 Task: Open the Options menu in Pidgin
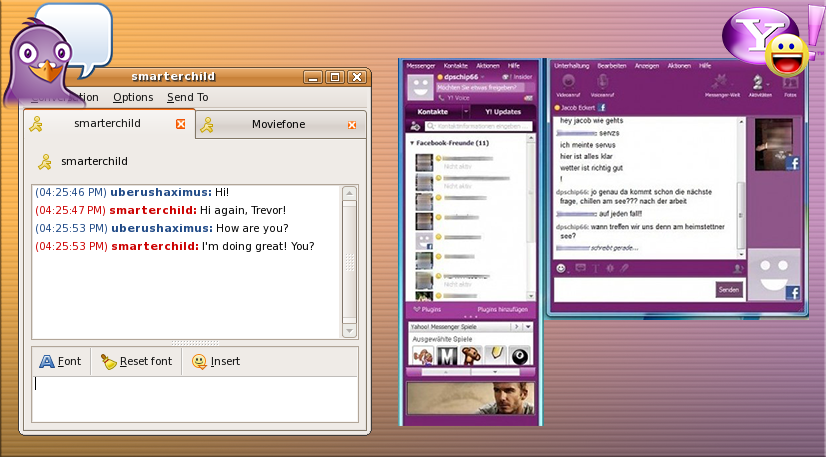coord(133,97)
